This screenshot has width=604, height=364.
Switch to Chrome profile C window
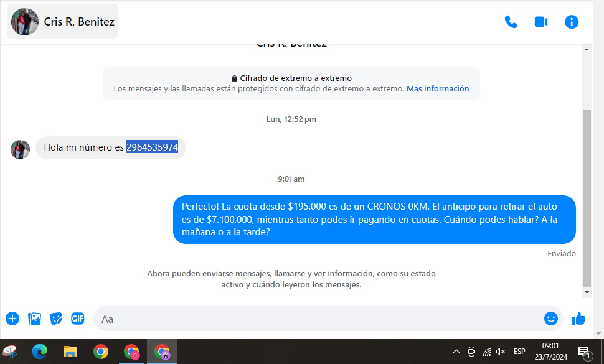(131, 352)
